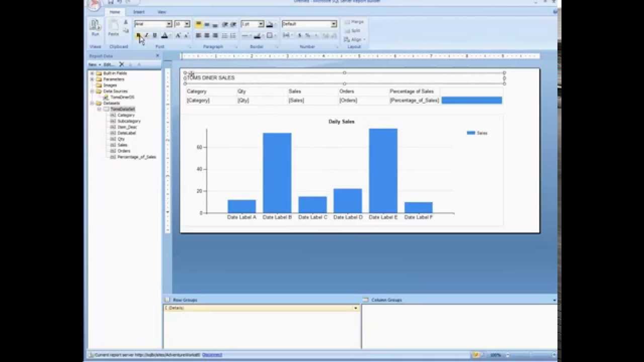Click the currency format icon

299,36
